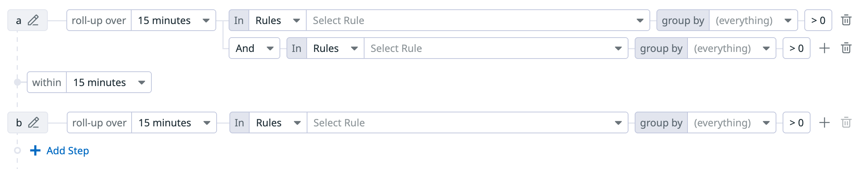Open group by (everything) dropdown in step b
The image size is (868, 169).
tap(731, 122)
